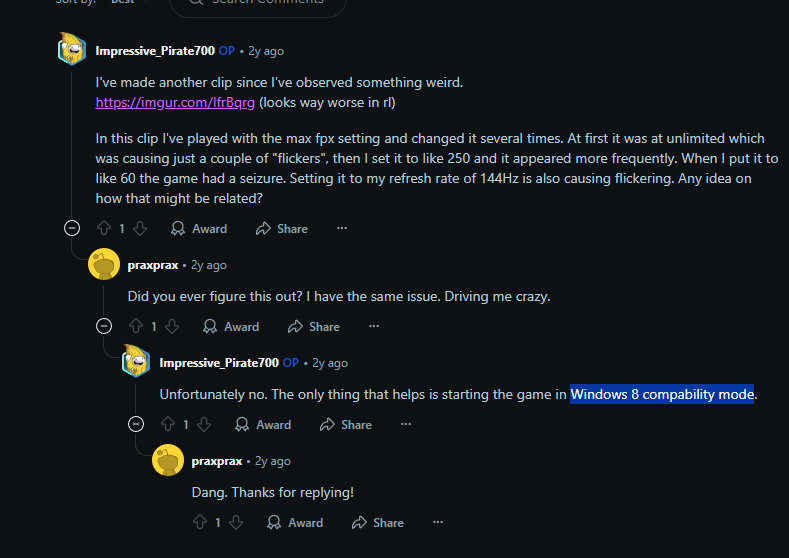
Task: Open more options on top comment
Action: 342,228
